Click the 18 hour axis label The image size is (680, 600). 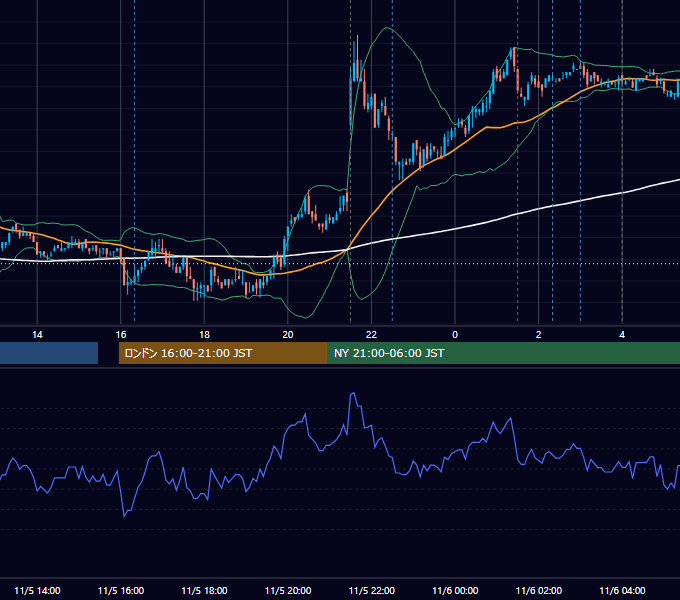[204, 335]
